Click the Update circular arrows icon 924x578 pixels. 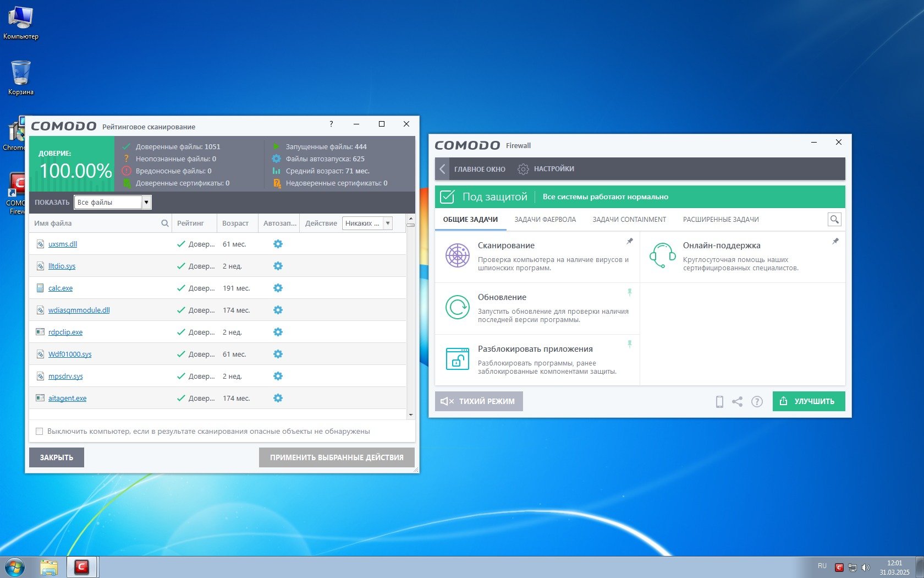pyautogui.click(x=457, y=307)
